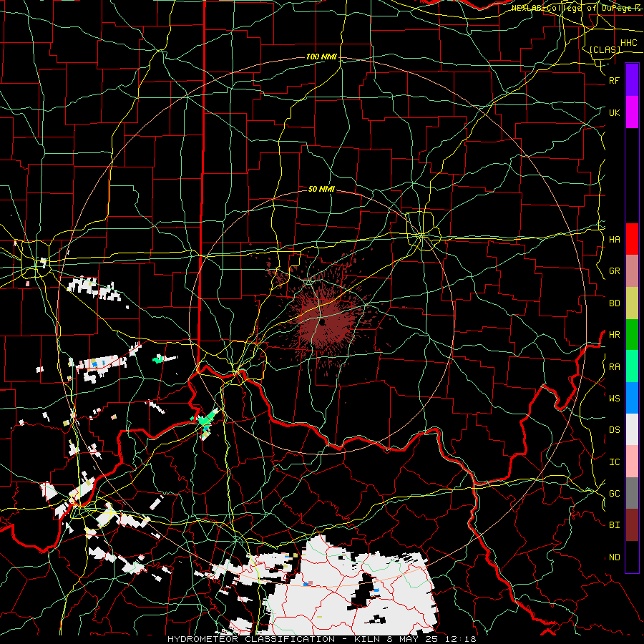This screenshot has width=644, height=644.
Task: Click the WS legend label
Action: pyautogui.click(x=614, y=399)
